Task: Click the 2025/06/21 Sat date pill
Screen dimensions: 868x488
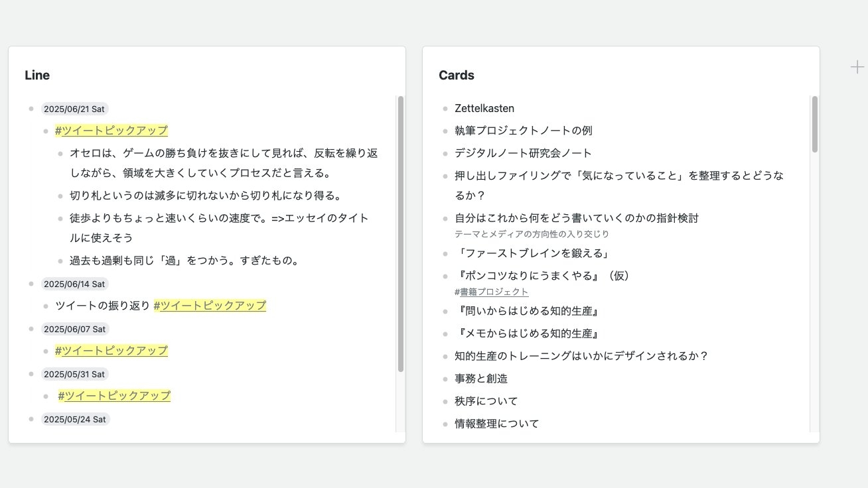Action: (x=75, y=109)
